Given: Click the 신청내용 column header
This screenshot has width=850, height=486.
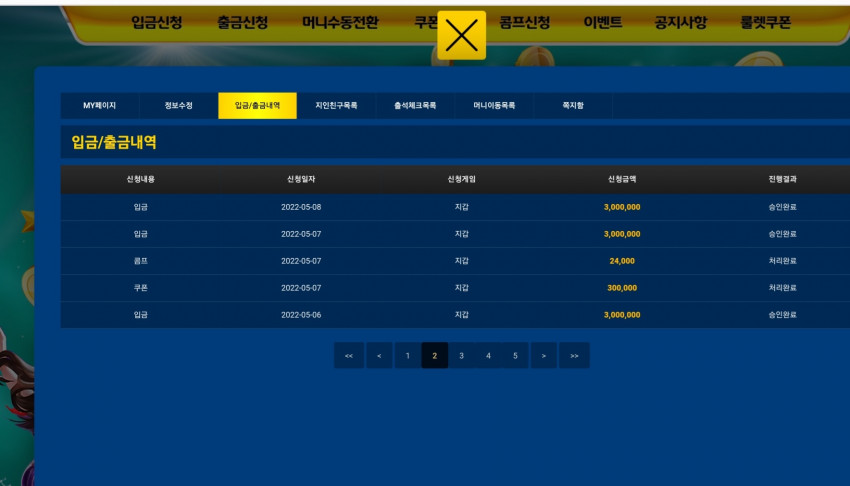Looking at the screenshot, I should tap(140, 179).
